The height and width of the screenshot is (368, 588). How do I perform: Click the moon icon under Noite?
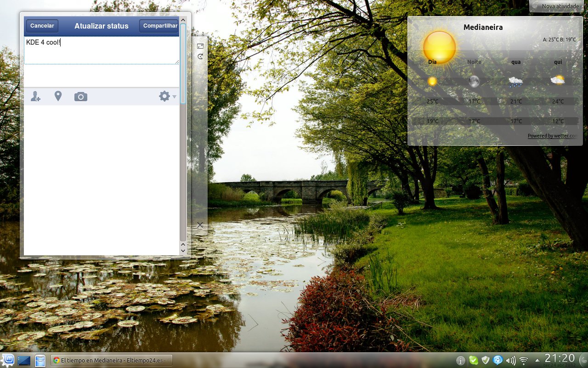474,81
